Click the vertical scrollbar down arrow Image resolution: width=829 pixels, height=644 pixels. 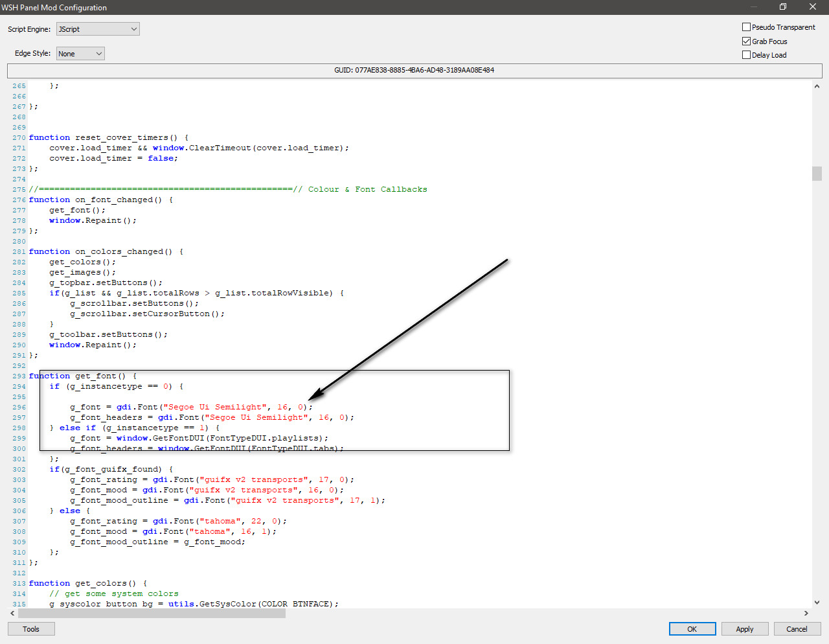817,602
